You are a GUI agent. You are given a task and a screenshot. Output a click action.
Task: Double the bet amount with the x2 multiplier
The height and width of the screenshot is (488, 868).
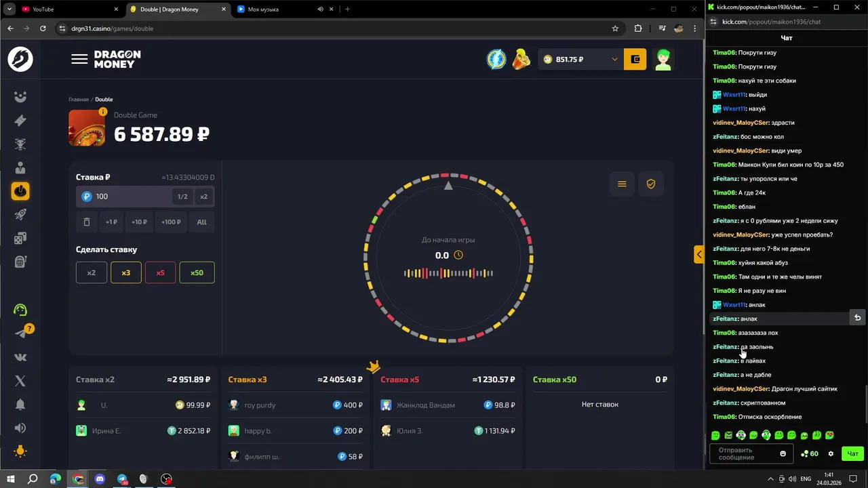coord(203,197)
